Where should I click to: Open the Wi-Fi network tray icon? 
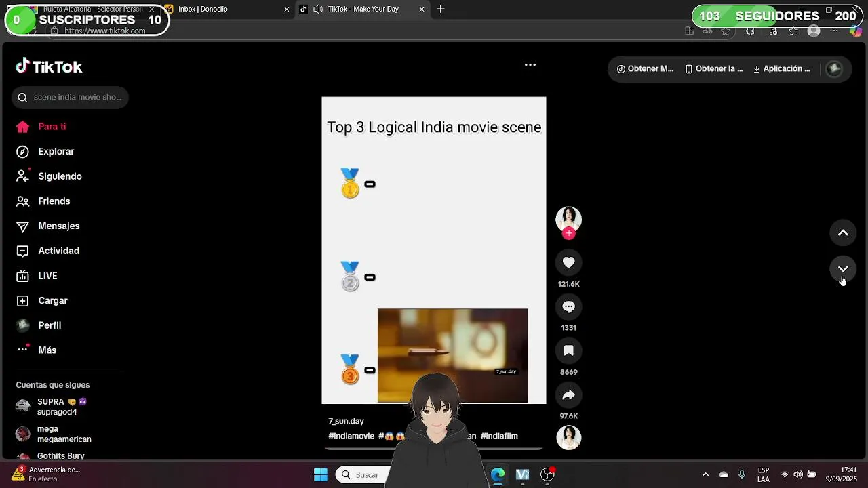pyautogui.click(x=785, y=474)
